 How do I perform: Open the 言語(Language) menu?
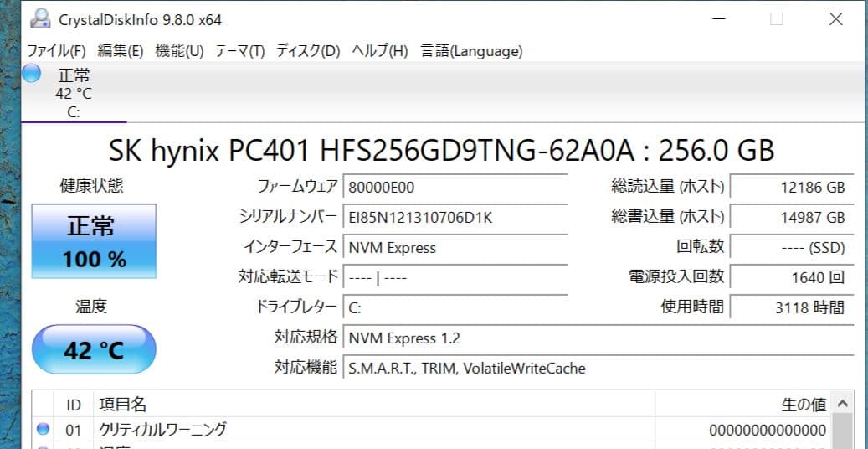pos(471,51)
